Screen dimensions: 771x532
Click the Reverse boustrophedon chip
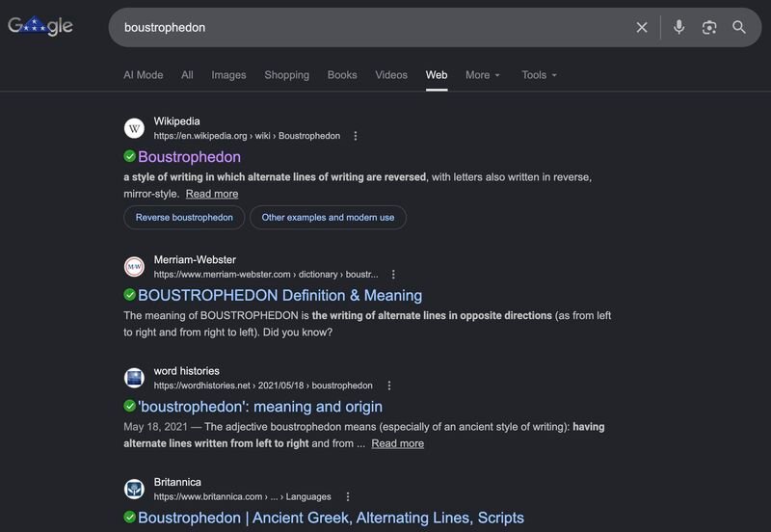click(x=184, y=217)
